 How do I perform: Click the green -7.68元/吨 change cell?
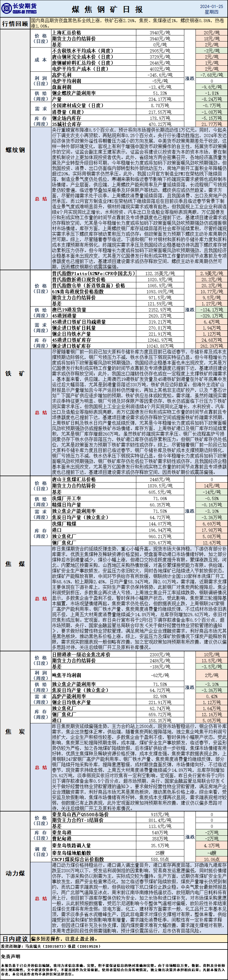[x=211, y=75]
